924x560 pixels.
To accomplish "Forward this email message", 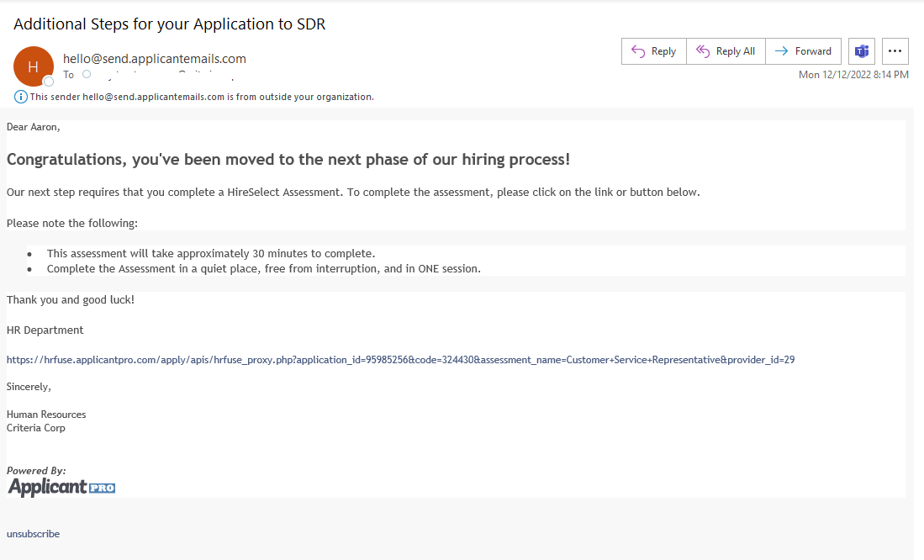I will click(x=803, y=51).
